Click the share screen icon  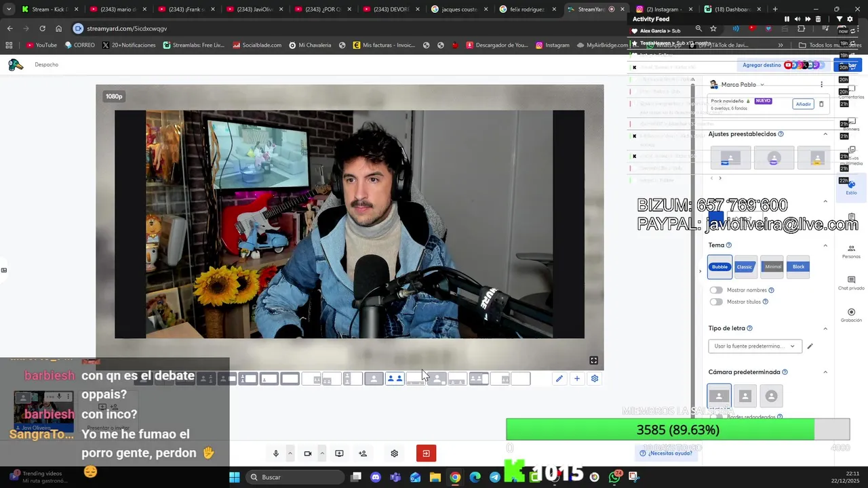[x=339, y=453]
